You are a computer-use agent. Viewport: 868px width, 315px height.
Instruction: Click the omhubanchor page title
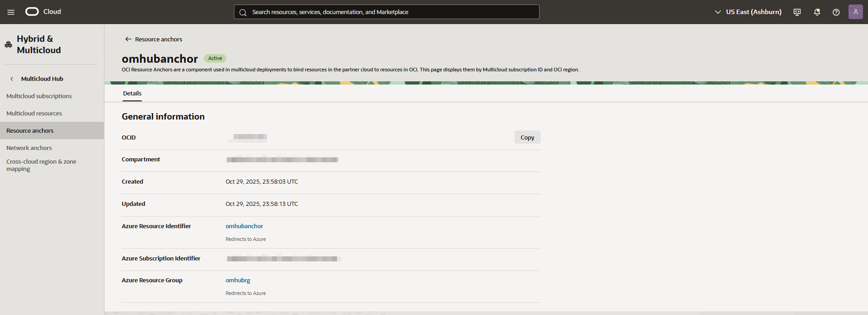click(160, 59)
